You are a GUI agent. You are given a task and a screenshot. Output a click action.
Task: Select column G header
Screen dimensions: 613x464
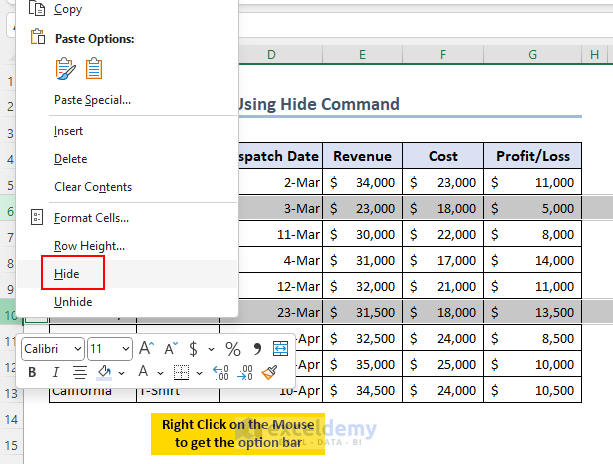[x=533, y=53]
